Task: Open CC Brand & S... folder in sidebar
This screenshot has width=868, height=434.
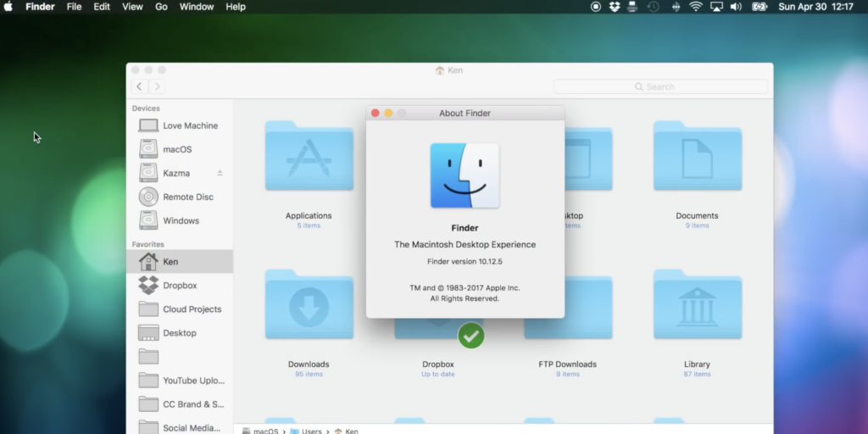Action: [x=180, y=404]
